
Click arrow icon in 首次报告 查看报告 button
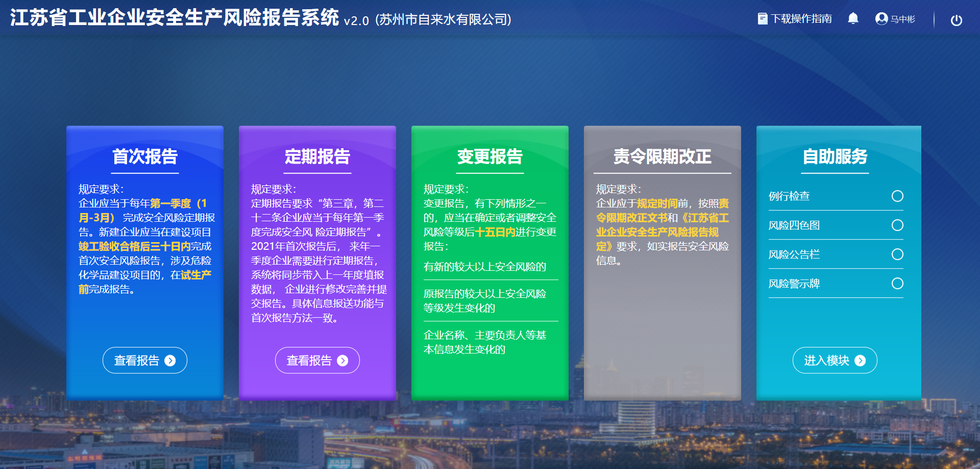pos(170,361)
